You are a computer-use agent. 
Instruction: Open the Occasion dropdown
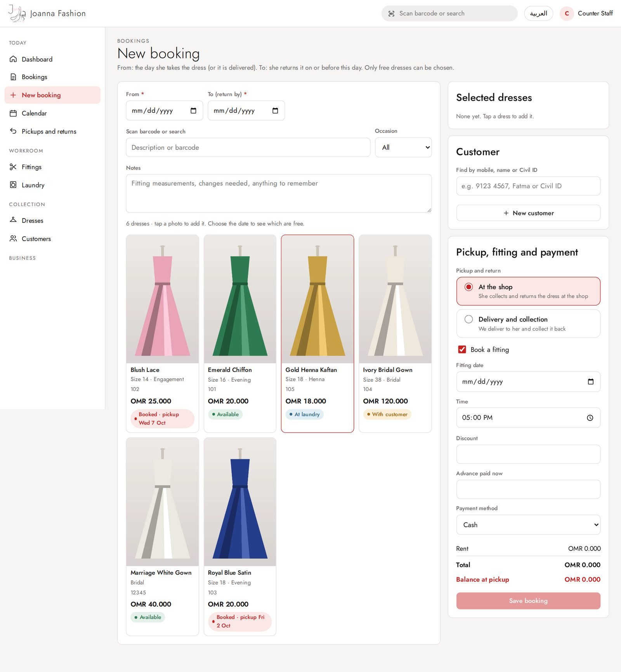pos(403,148)
